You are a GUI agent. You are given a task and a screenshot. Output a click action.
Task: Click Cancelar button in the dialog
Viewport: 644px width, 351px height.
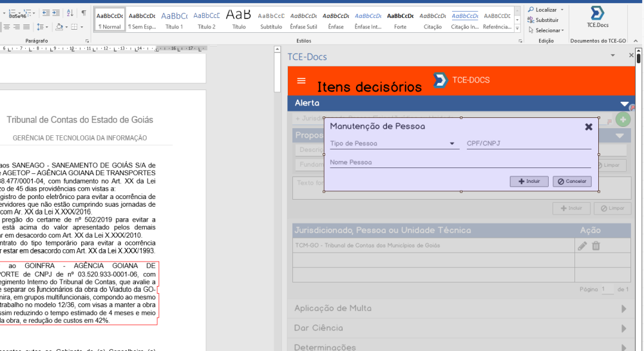572,182
